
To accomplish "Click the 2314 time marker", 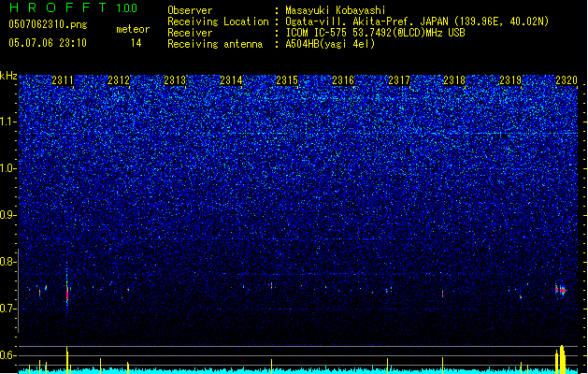I will click(x=231, y=80).
